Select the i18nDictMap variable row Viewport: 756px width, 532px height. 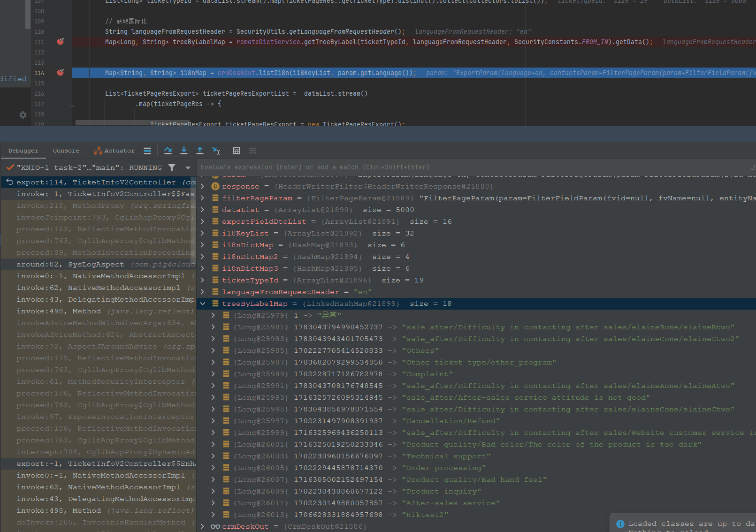pyautogui.click(x=476, y=245)
